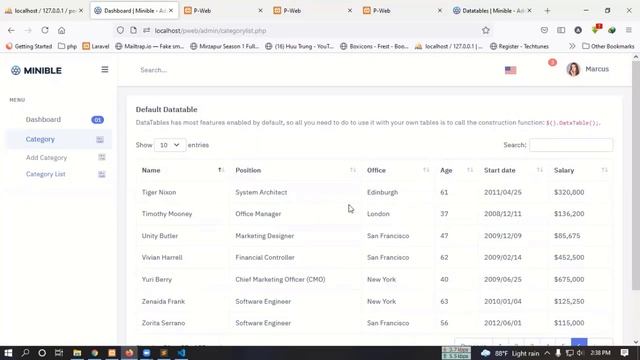
Task: Sort table by Office column
Action: pyautogui.click(x=398, y=170)
